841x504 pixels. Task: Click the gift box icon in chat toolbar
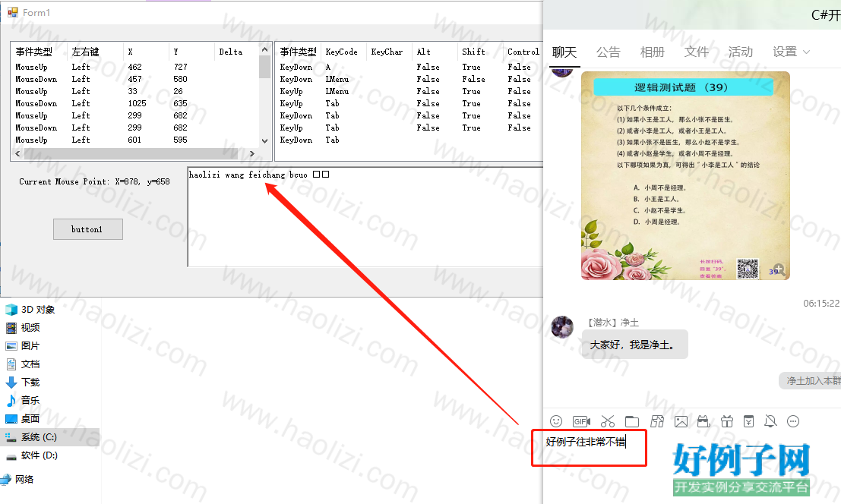[727, 421]
